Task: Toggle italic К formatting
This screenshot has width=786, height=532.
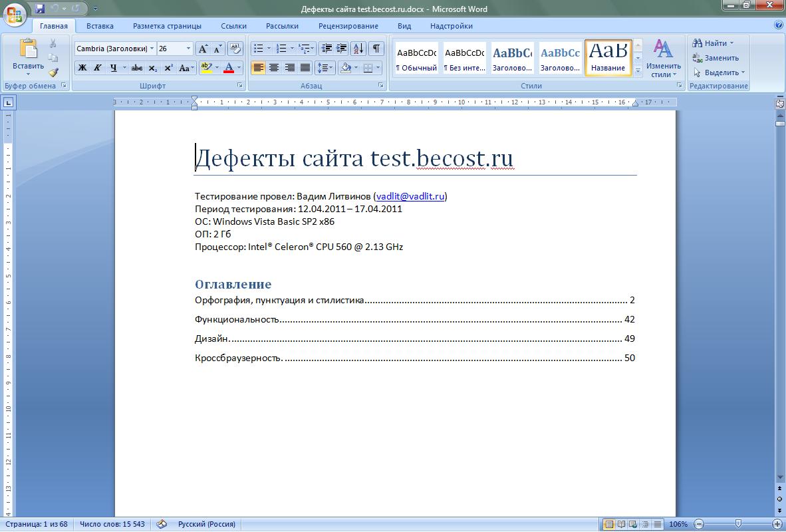Action: [x=98, y=68]
